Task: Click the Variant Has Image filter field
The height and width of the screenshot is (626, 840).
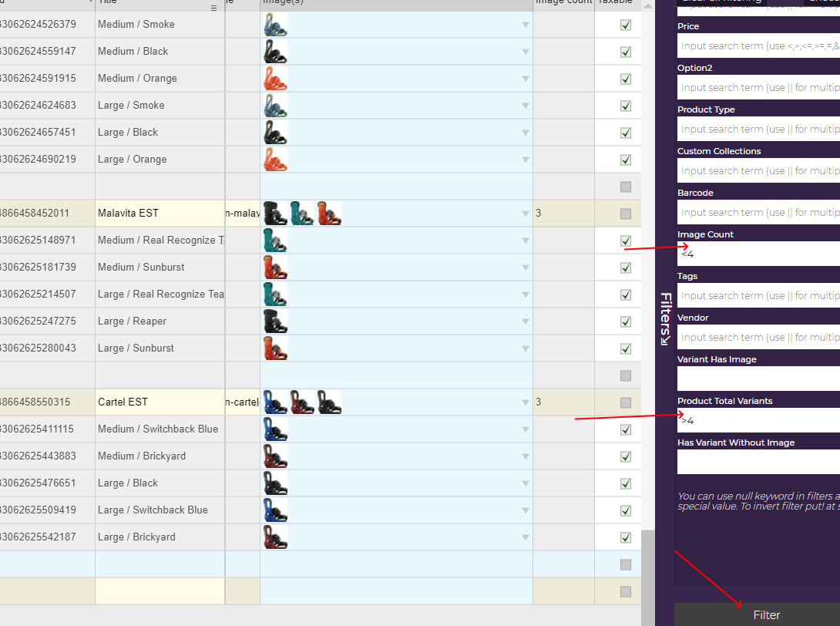Action: [758, 379]
